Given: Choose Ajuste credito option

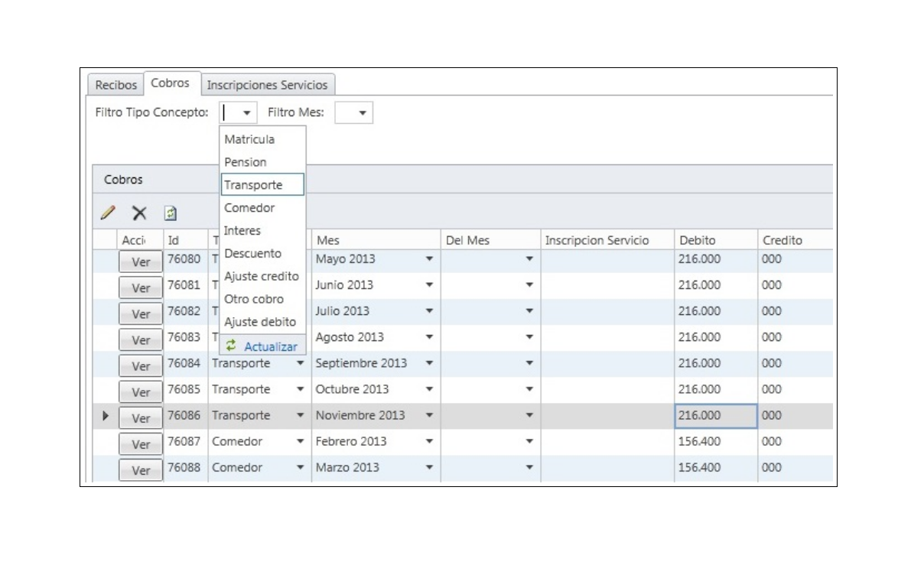Looking at the screenshot, I should 262,276.
